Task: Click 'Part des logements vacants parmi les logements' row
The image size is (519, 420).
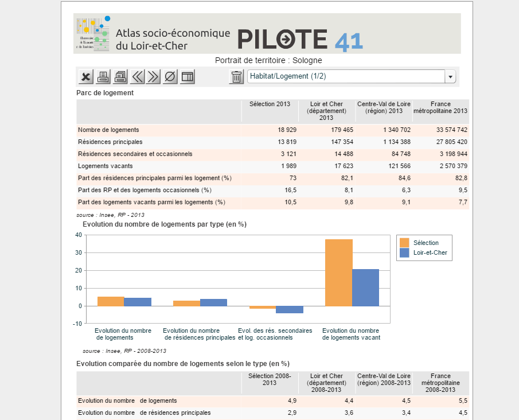Action: tap(273, 203)
